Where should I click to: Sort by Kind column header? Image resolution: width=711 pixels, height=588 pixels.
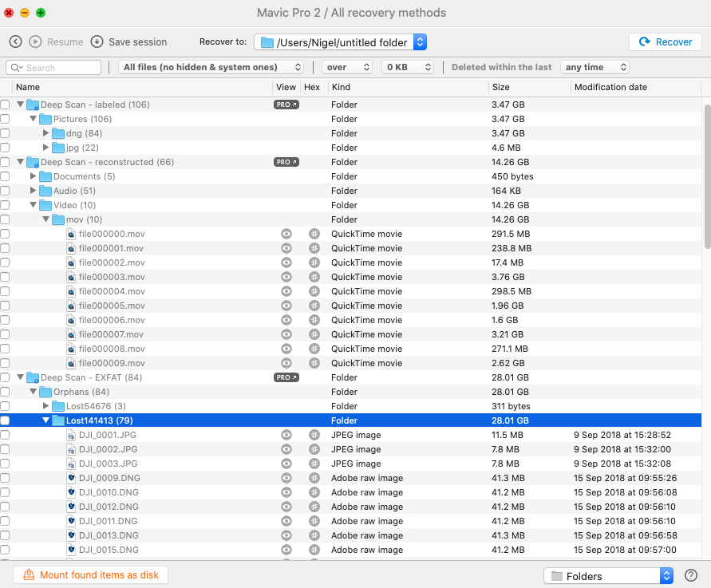341,87
